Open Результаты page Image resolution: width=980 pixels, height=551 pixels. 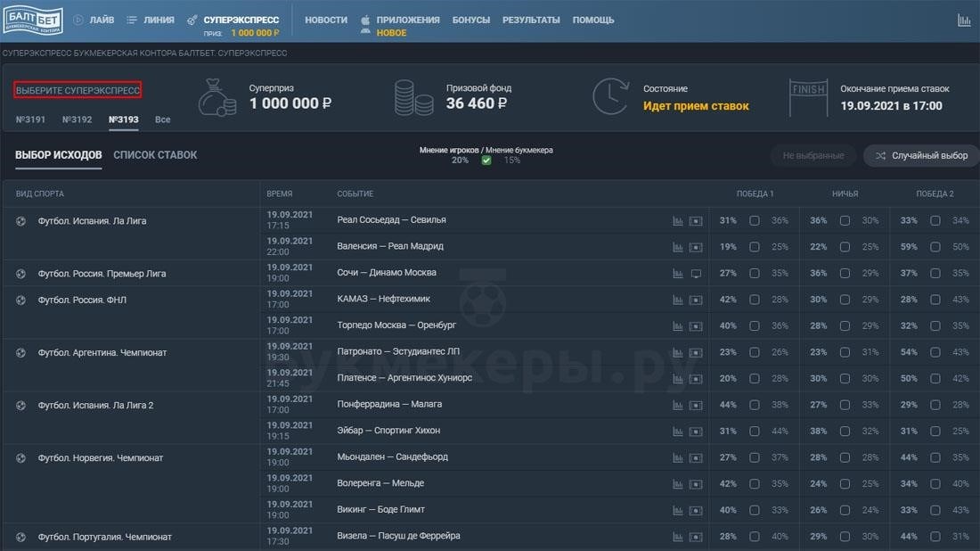(531, 20)
